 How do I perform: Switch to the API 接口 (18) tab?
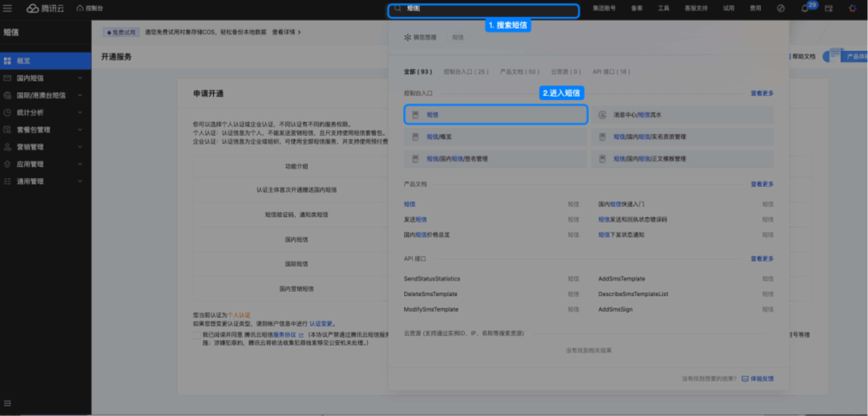coord(611,72)
